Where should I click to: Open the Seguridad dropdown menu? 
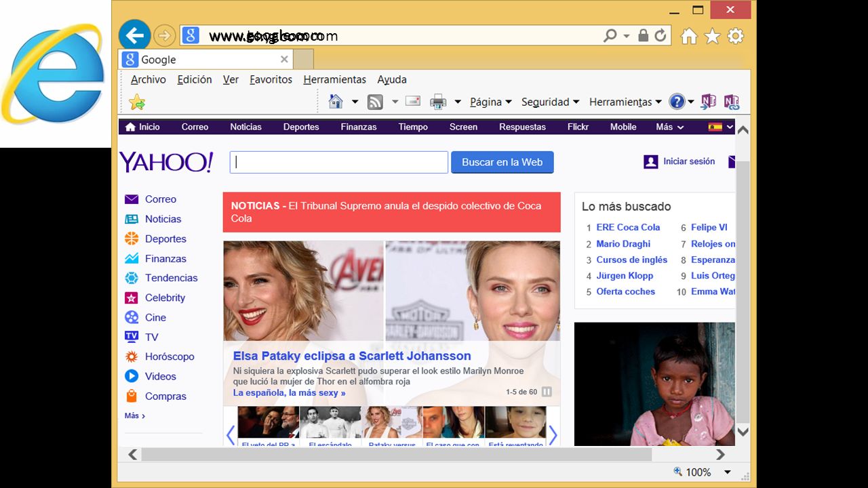[x=550, y=102]
